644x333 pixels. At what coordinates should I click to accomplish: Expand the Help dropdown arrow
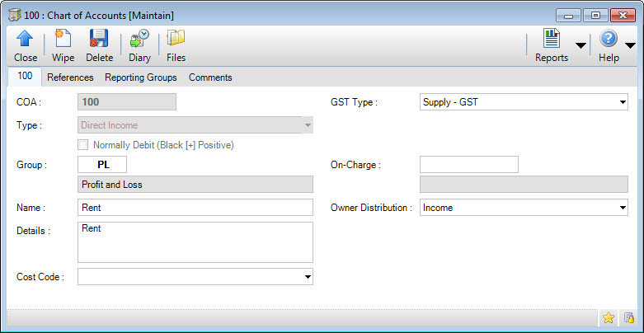630,45
